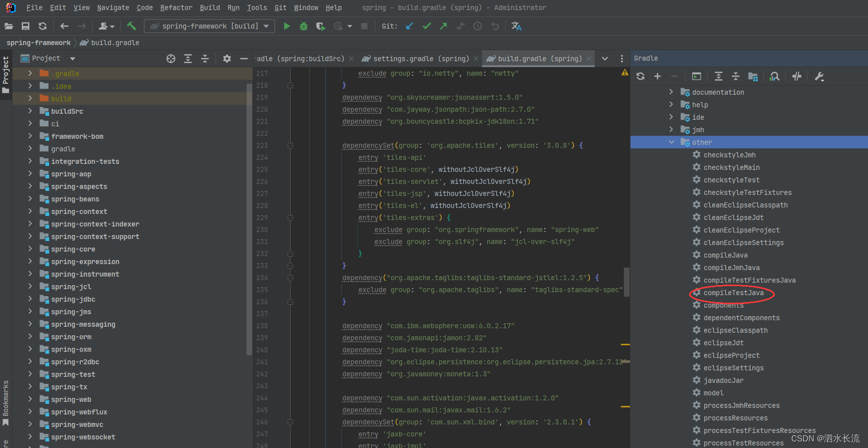Open the Git menu
The height and width of the screenshot is (448, 868).
point(281,8)
